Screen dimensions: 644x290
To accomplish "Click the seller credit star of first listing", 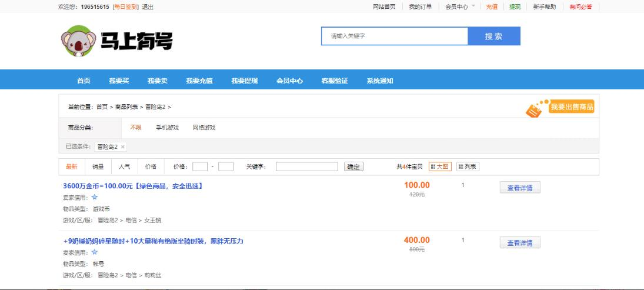I will click(94, 197).
